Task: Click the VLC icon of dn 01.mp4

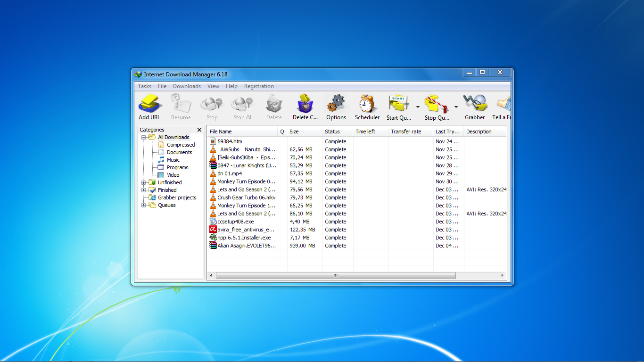Action: (213, 173)
